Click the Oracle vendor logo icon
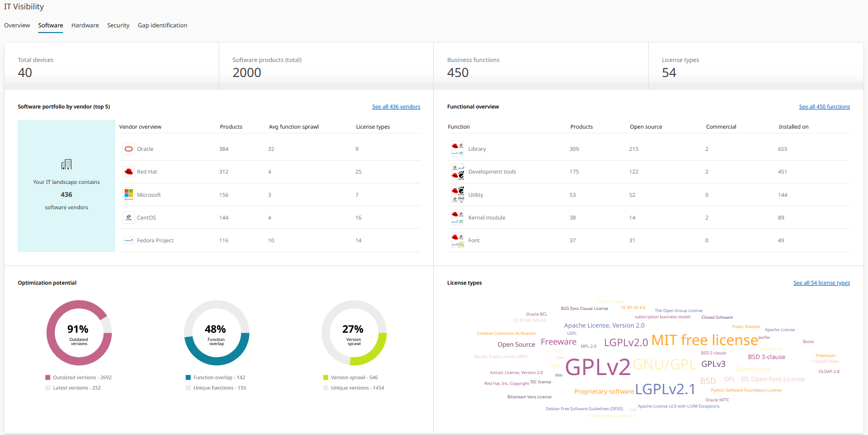Viewport: 868px width, 435px height. click(129, 149)
